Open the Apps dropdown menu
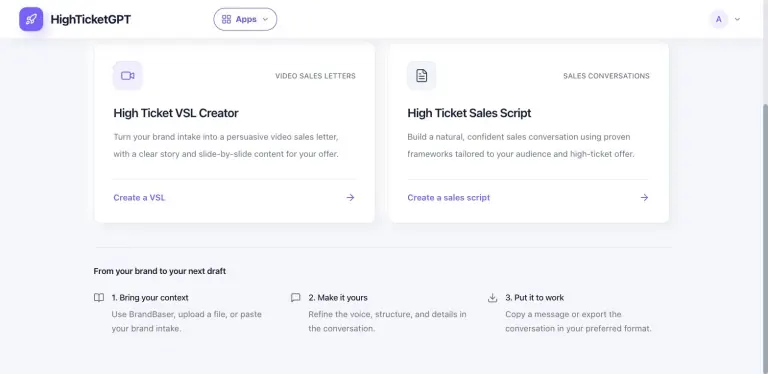The width and height of the screenshot is (768, 374). pos(245,19)
